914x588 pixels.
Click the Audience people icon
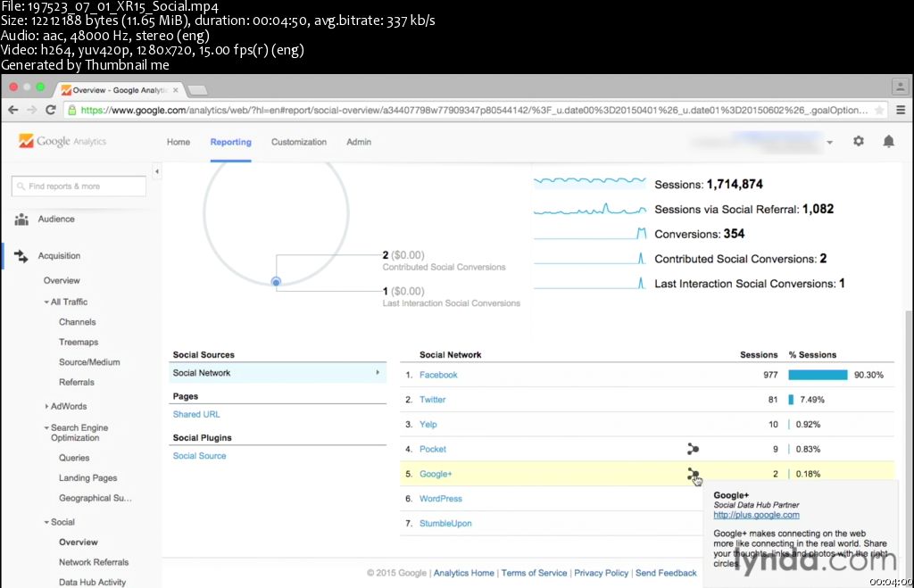(x=21, y=219)
